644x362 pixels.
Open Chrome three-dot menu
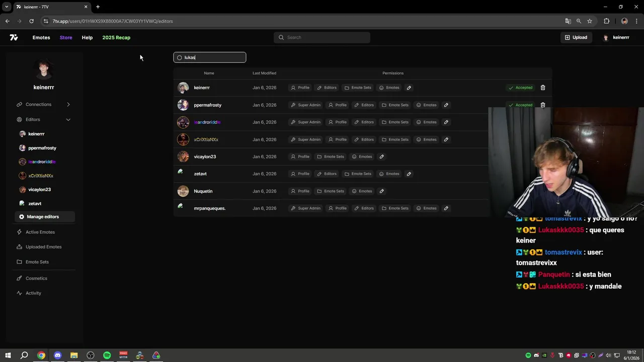click(x=637, y=21)
